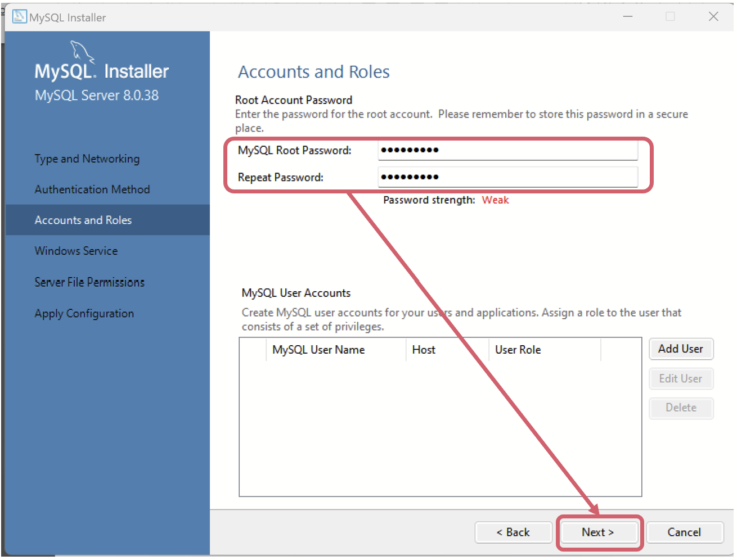The image size is (737, 560).
Task: Click the Host column header
Action: point(447,350)
